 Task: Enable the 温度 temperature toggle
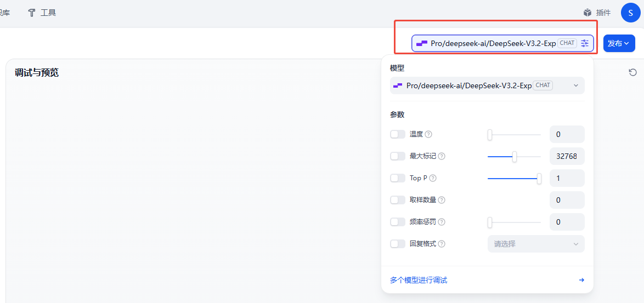(x=398, y=134)
